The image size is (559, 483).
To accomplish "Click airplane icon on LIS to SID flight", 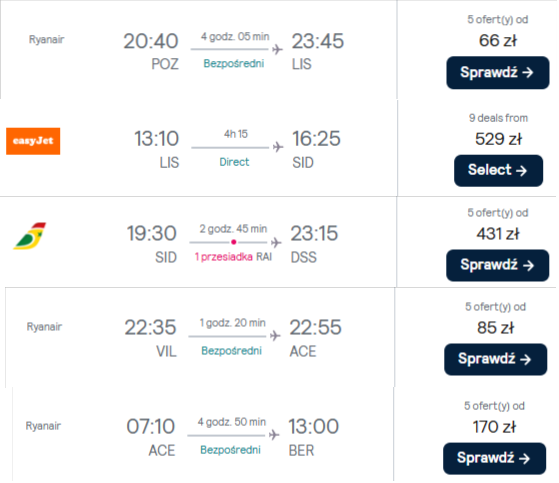I will [x=278, y=147].
